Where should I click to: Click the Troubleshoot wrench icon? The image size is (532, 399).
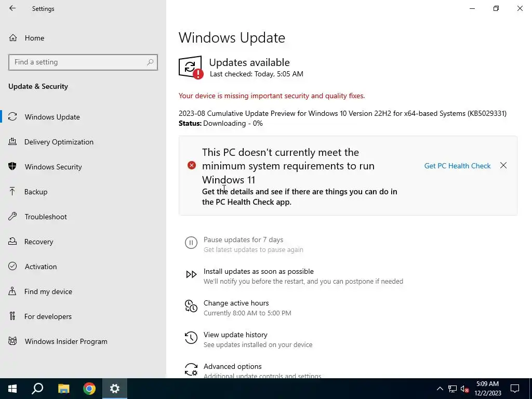coord(12,216)
